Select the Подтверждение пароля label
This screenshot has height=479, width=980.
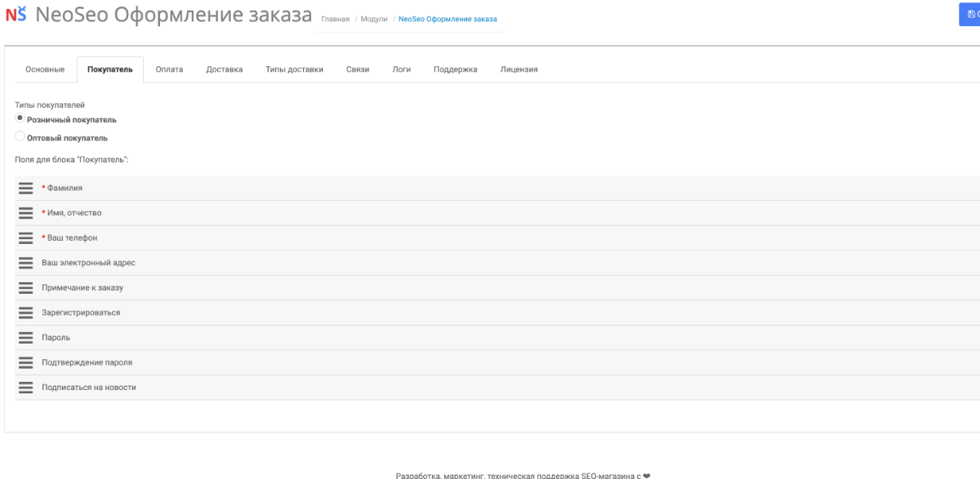pos(87,362)
